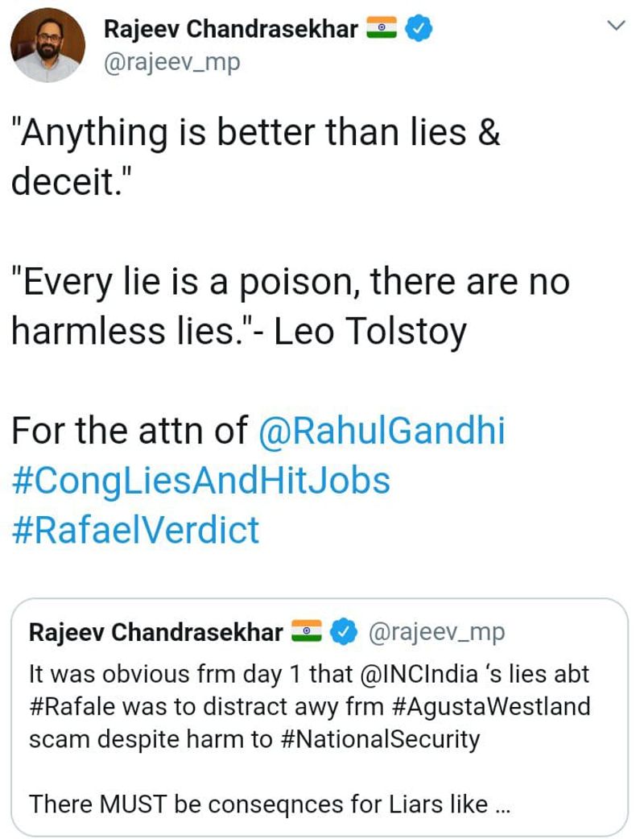
Task: Click the author name inside the quoted tweet
Action: click(x=155, y=633)
